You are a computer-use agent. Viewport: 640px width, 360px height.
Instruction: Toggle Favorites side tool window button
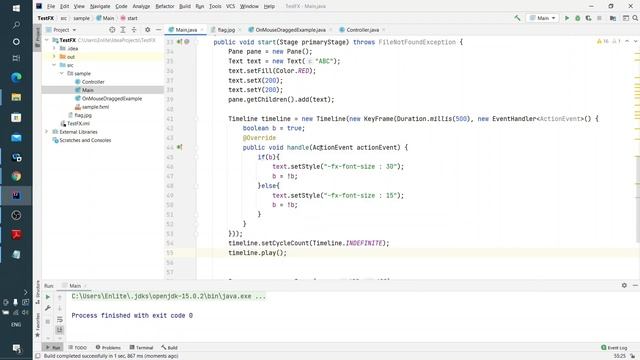click(38, 325)
